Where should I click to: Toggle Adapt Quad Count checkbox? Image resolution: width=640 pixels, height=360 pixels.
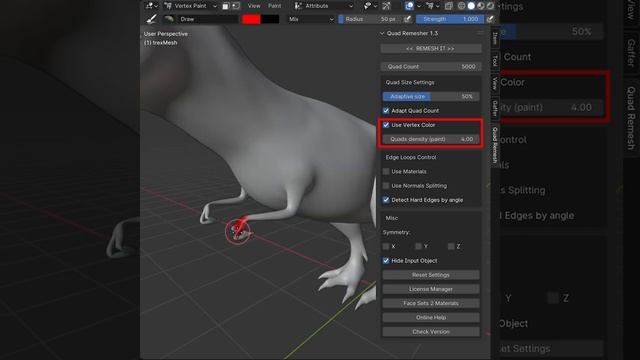386,111
